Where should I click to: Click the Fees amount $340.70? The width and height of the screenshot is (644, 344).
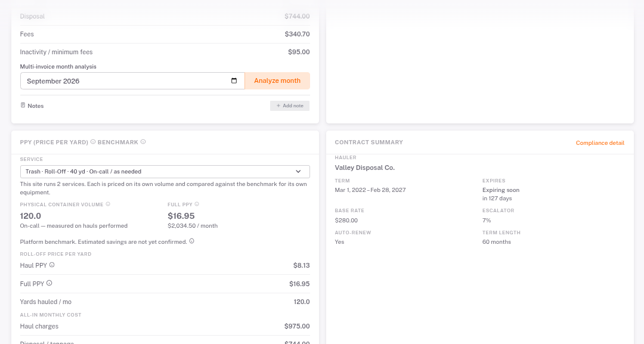coord(298,34)
